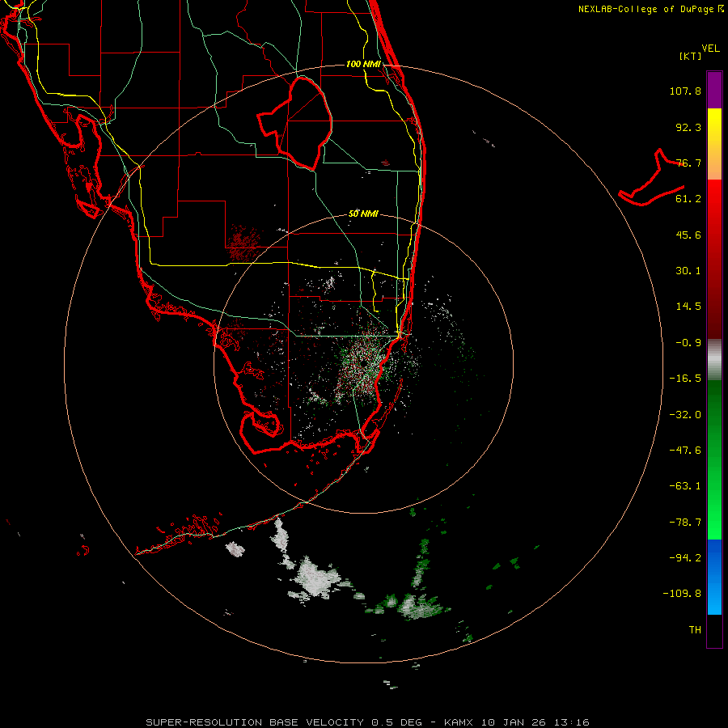Select the -94.2 legend value
Image resolution: width=728 pixels, height=728 pixels.
click(x=685, y=558)
